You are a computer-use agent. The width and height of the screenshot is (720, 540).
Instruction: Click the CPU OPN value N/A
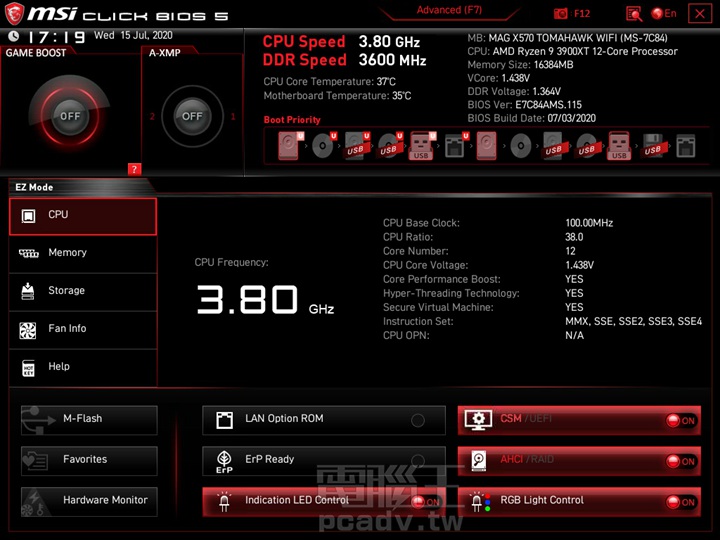[574, 336]
